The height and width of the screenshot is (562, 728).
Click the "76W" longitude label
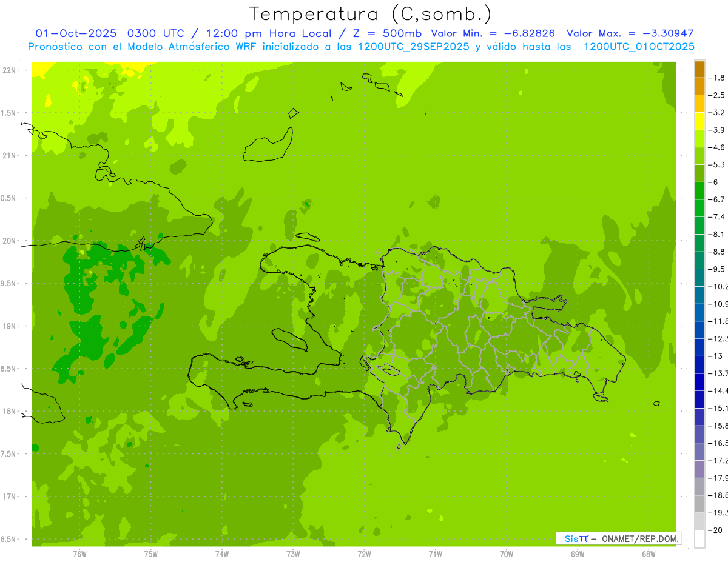[79, 554]
